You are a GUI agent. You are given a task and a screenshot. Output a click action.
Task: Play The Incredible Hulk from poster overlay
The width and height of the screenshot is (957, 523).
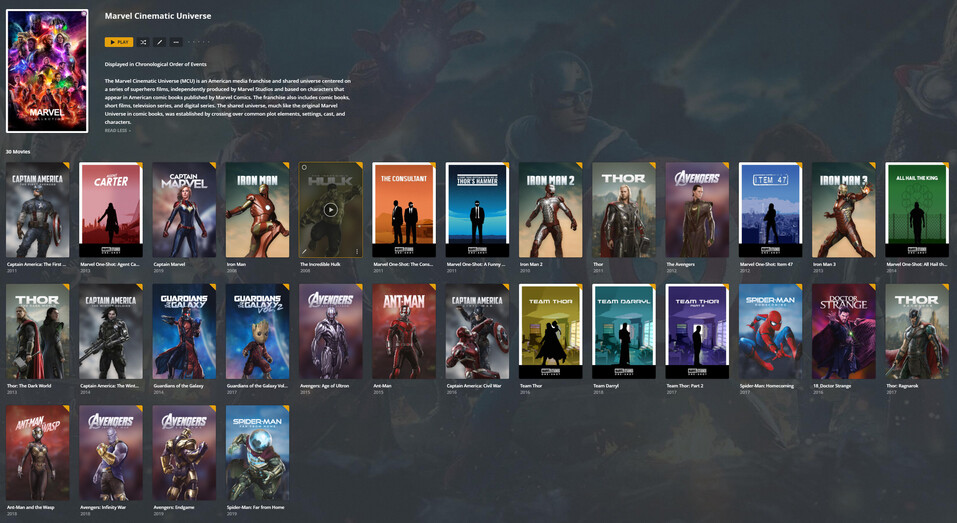330,210
